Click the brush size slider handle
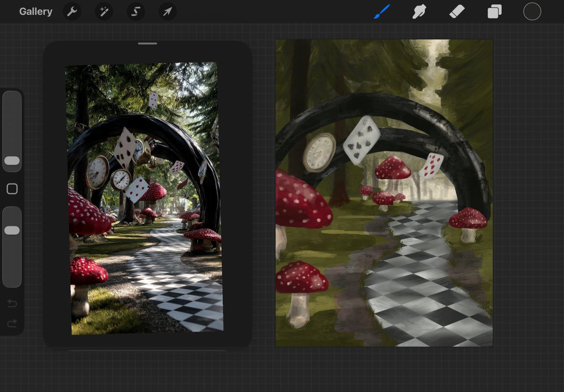The height and width of the screenshot is (392, 564). (12, 161)
